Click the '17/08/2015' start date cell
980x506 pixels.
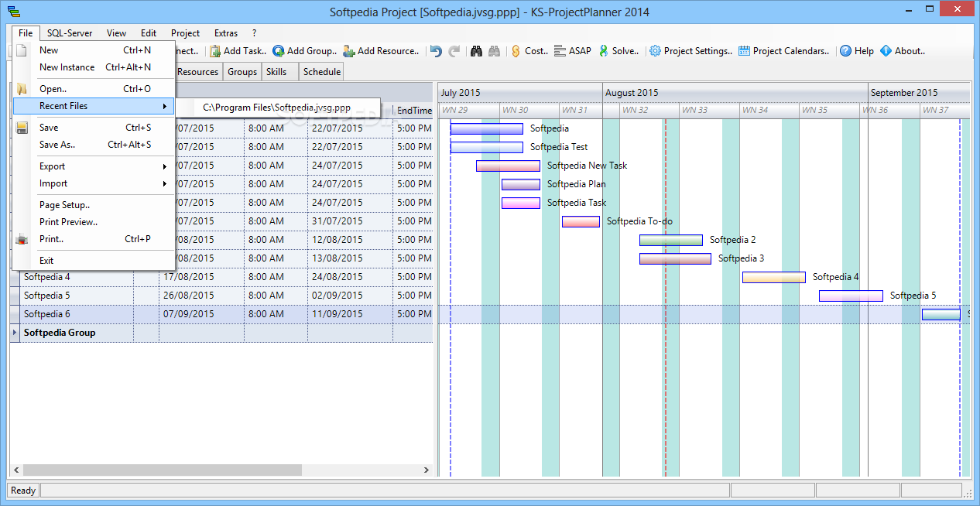201,277
